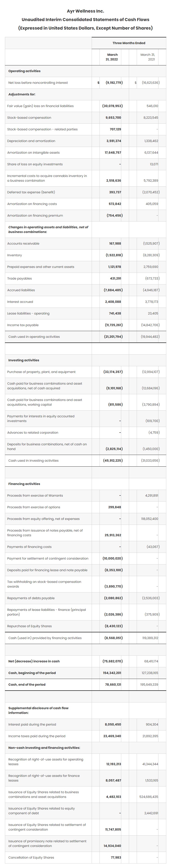Click the Cash used in investing activities total (45,912,225)
171x868 pixels.
(x=113, y=461)
